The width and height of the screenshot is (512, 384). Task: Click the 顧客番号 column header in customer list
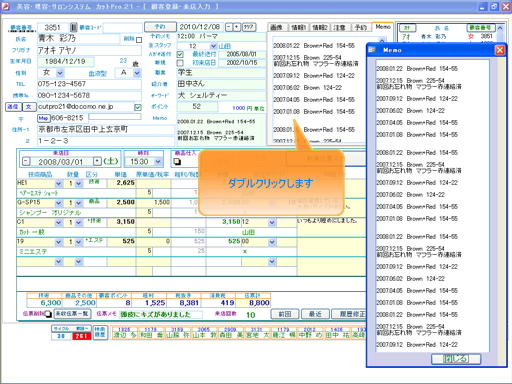480,28
